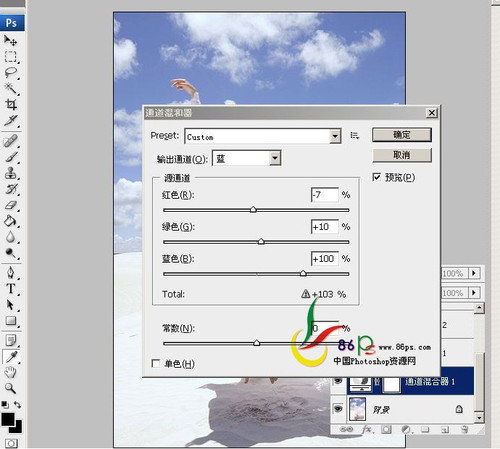Open the preset options menu icon
The height and width of the screenshot is (449, 500).
[354, 135]
